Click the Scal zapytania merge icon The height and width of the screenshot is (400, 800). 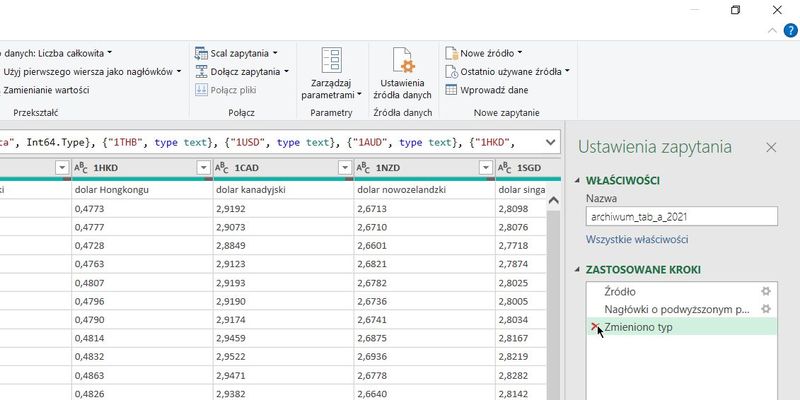tap(201, 53)
